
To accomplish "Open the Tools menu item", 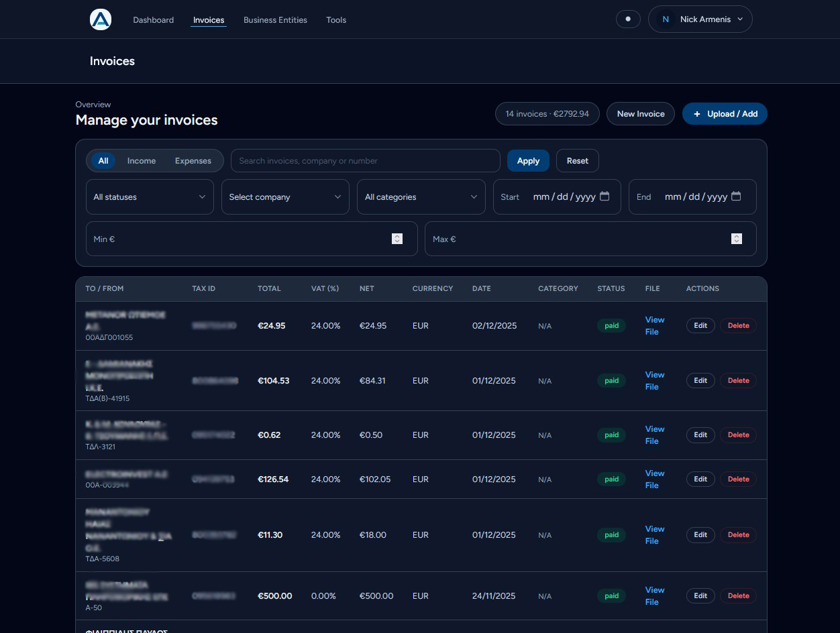I will tap(336, 20).
